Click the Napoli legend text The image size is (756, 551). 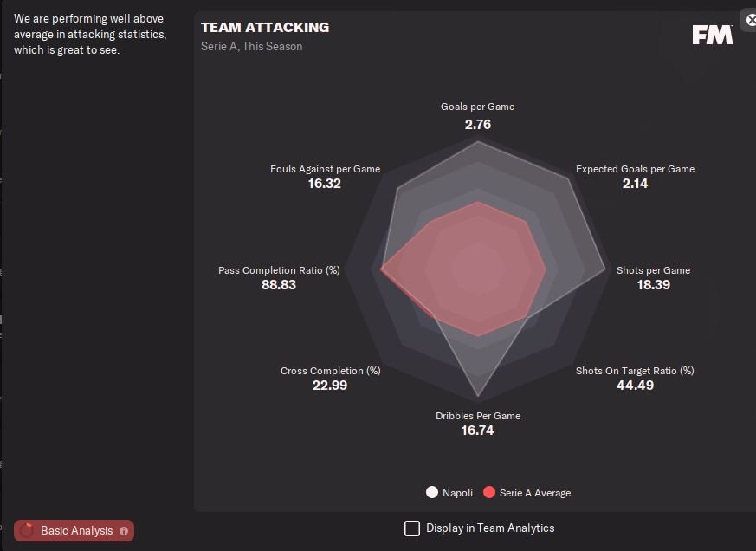[457, 493]
